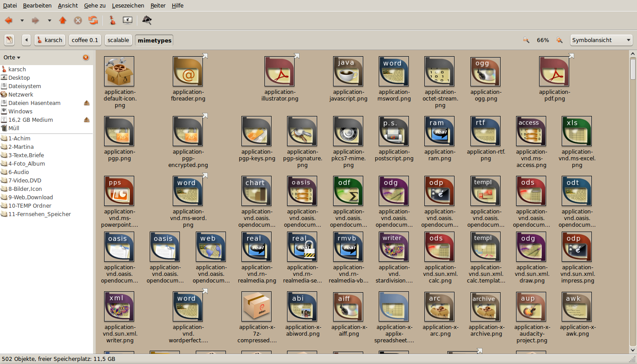Screen dimensions: 637x364
Task: Open the search toolbar icon
Action: 147,20
